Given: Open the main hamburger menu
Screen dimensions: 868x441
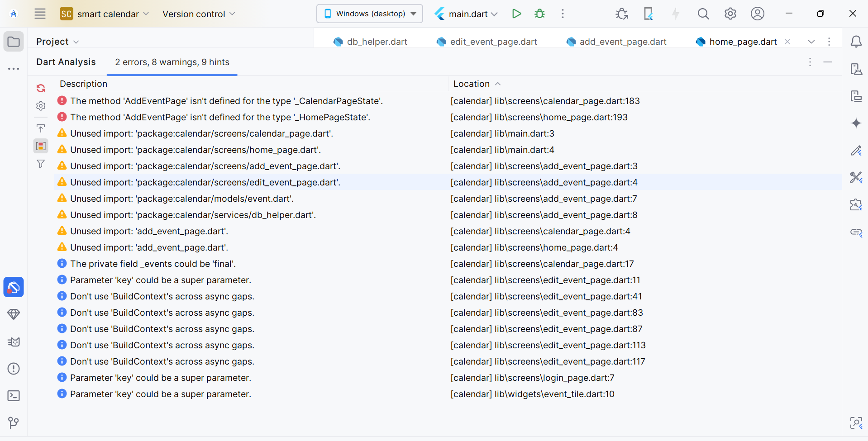Looking at the screenshot, I should [x=40, y=14].
